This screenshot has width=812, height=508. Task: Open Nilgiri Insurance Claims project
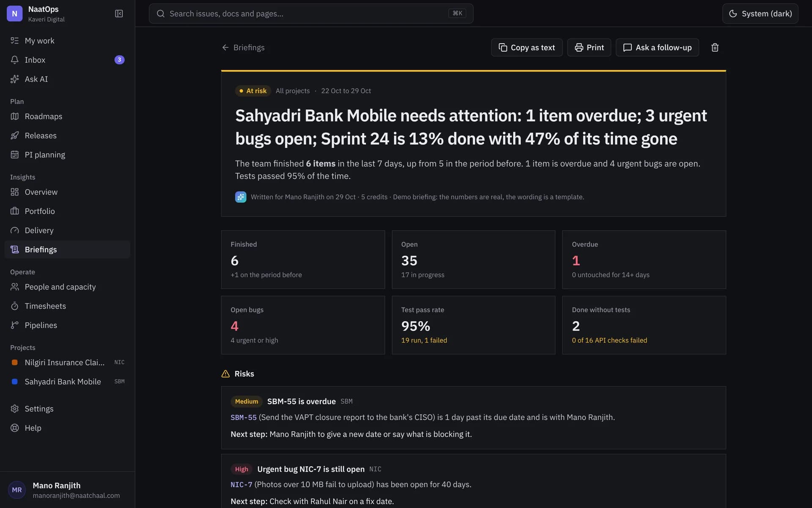[x=67, y=362]
